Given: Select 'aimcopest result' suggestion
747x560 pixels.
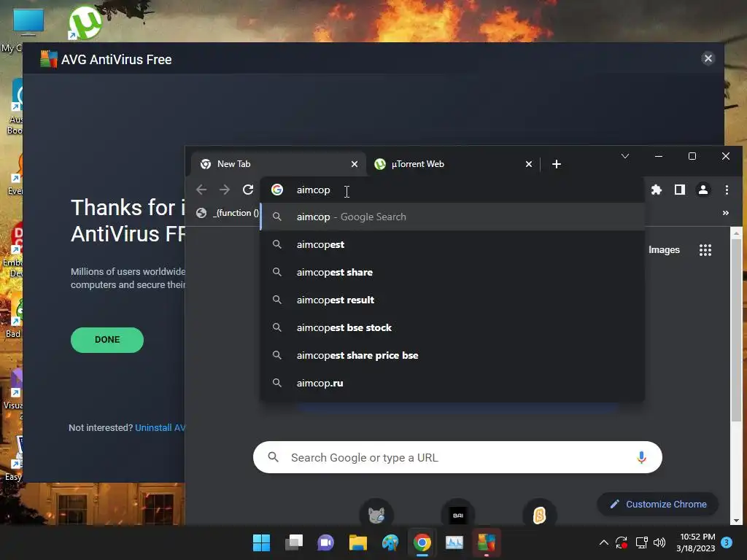Looking at the screenshot, I should tap(452, 300).
